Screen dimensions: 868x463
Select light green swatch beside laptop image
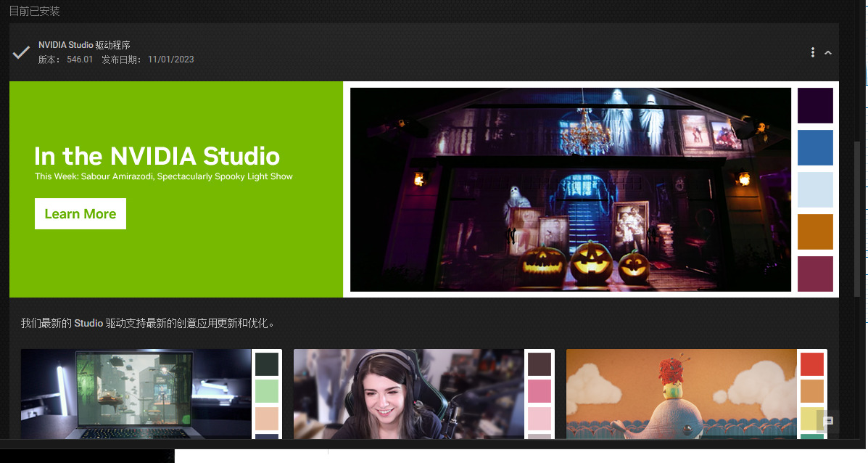click(266, 392)
